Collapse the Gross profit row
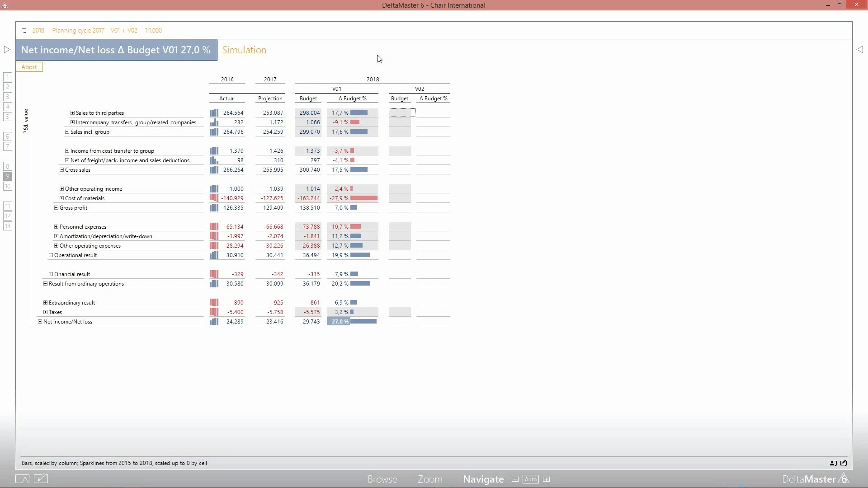The image size is (868, 488). point(56,208)
